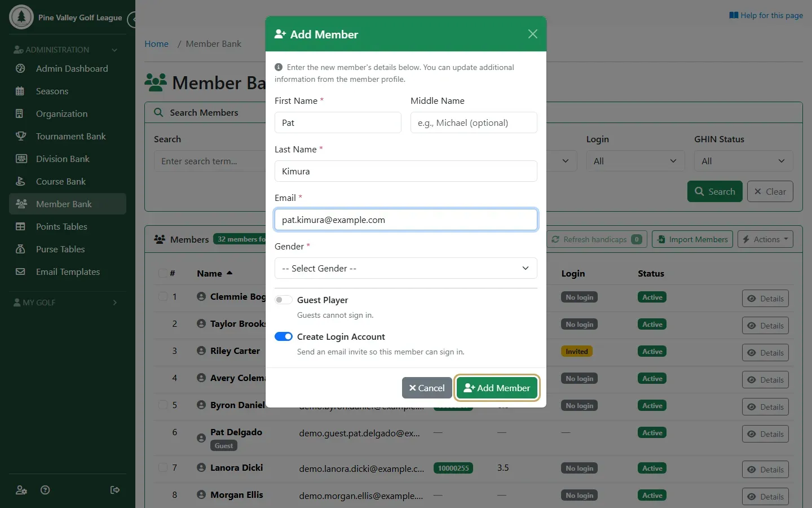
Task: Open the help question-mark icon in sidebar footer
Action: coord(46,490)
